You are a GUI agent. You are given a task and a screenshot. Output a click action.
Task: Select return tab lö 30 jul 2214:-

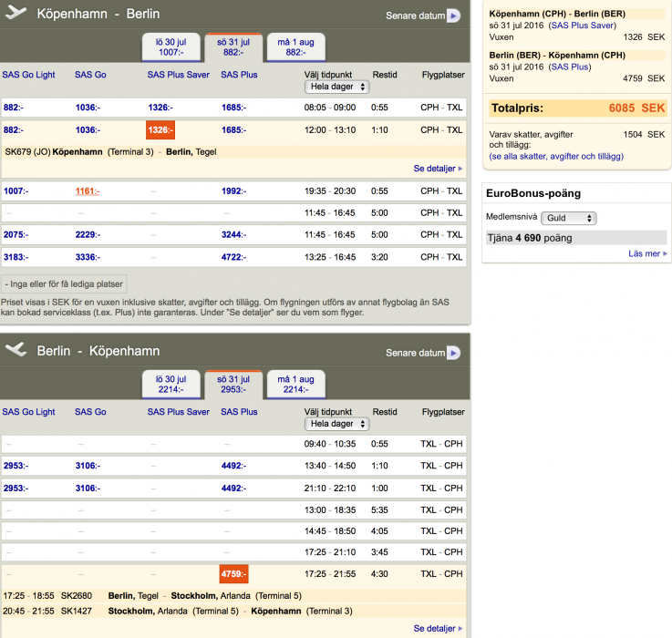(x=171, y=385)
